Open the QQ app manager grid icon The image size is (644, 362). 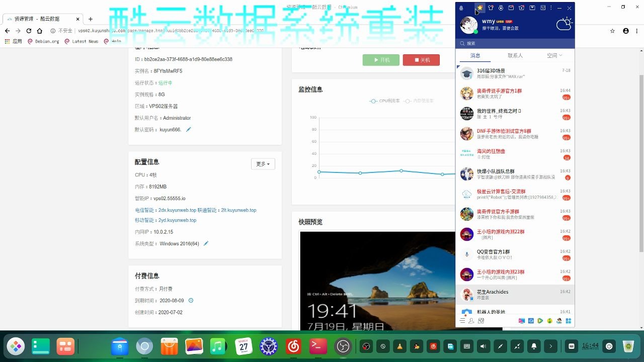point(569,321)
